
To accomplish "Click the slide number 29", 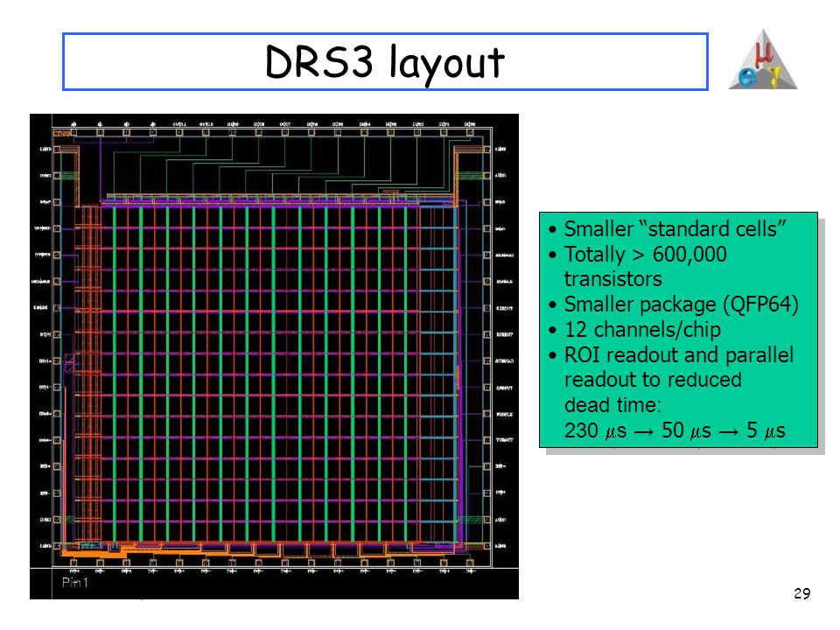I will pyautogui.click(x=802, y=593).
